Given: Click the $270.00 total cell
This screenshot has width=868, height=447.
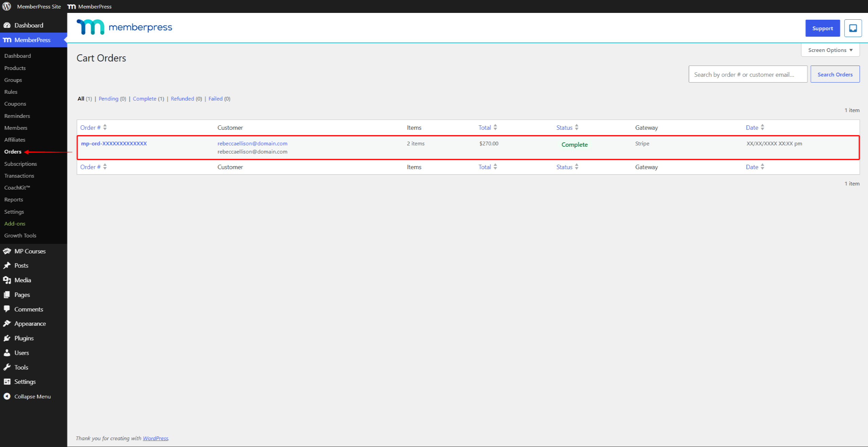Looking at the screenshot, I should pyautogui.click(x=488, y=143).
